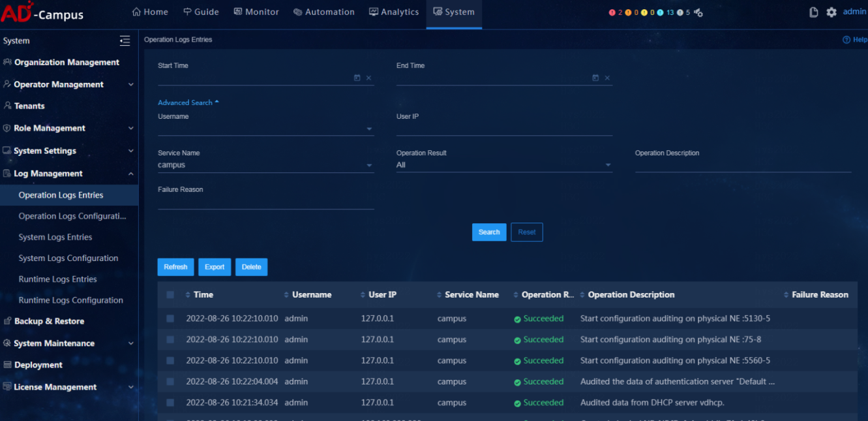Check the row for physical NE :5130-5
This screenshot has height=421, width=868.
pyautogui.click(x=170, y=319)
